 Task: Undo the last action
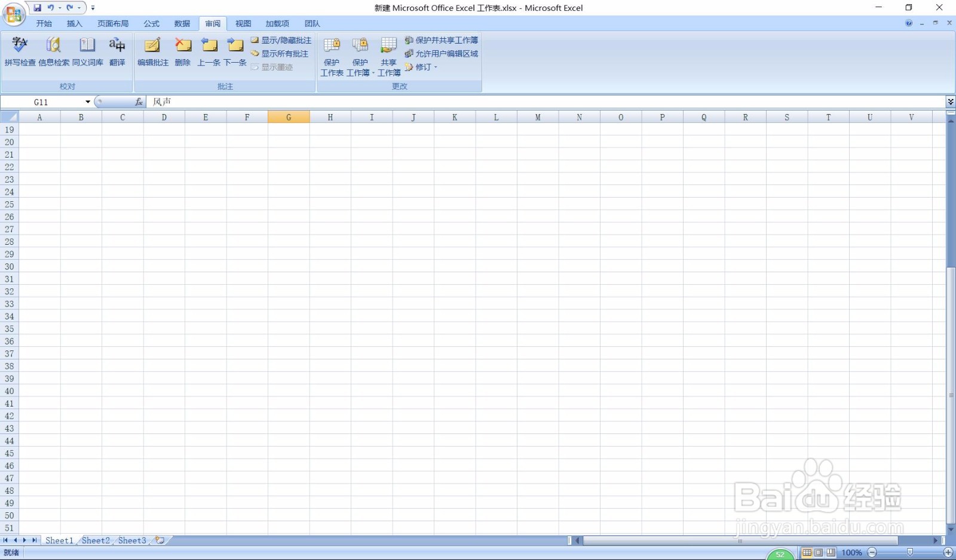(x=51, y=8)
